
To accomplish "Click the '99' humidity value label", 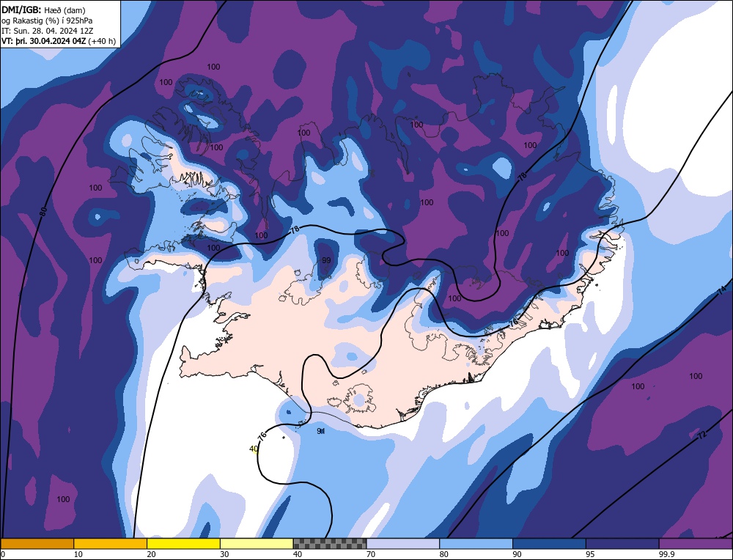I will [x=326, y=260].
